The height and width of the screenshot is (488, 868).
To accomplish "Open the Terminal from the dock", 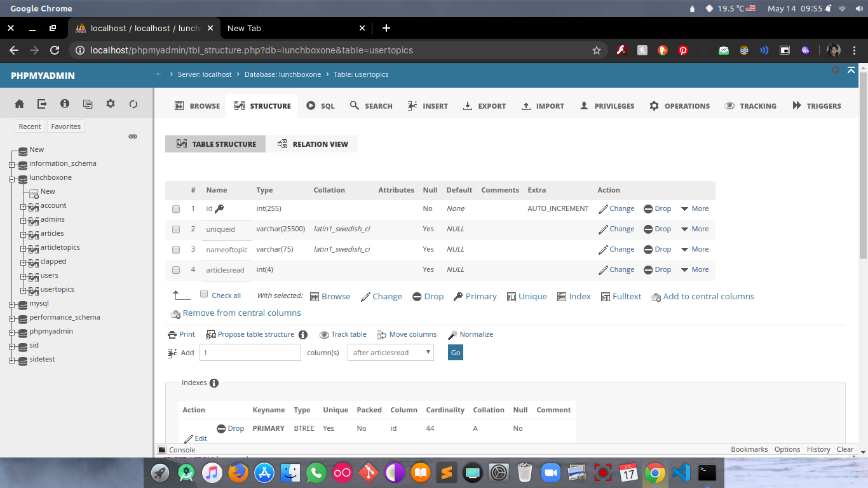I will 707,473.
